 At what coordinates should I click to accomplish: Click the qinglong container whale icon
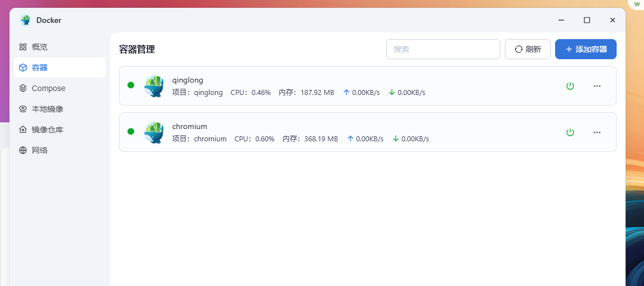tap(154, 86)
